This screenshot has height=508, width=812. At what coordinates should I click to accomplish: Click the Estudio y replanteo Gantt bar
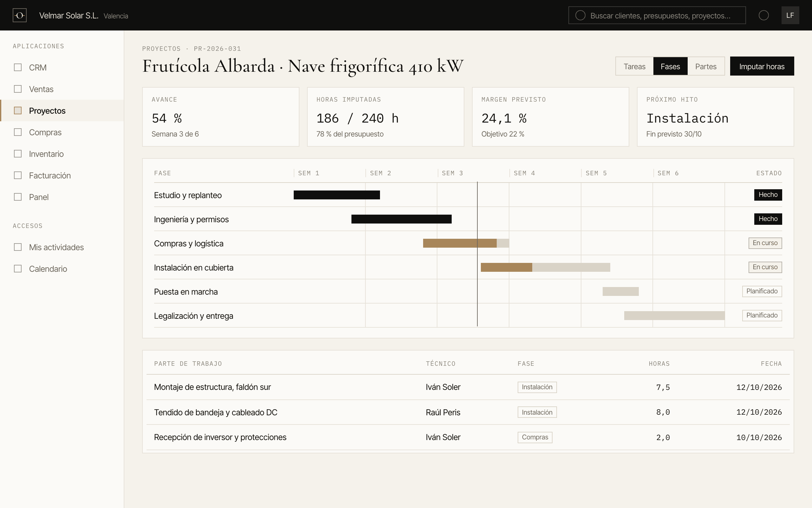pos(337,195)
